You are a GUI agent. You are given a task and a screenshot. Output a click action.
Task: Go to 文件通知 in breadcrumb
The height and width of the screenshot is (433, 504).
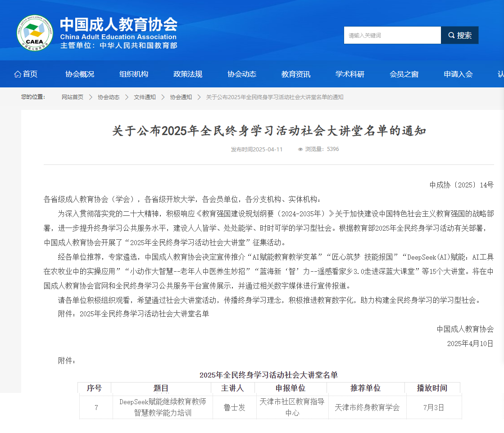coord(145,97)
